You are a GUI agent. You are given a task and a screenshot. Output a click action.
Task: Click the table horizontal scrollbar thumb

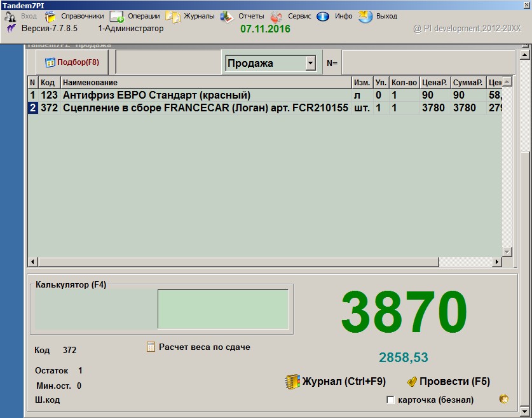tap(238, 261)
